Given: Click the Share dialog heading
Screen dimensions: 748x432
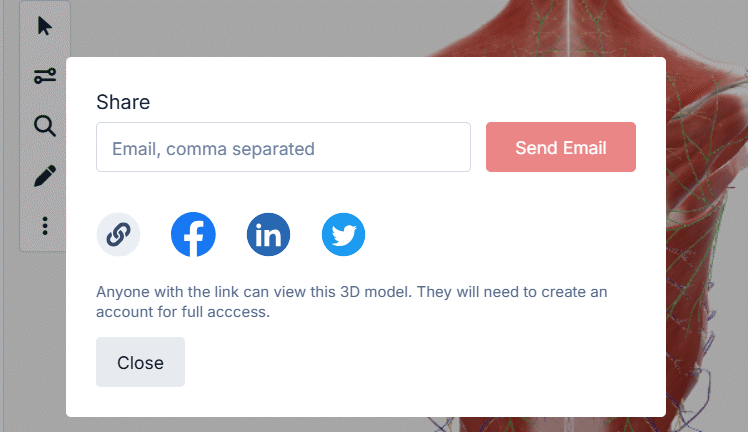Looking at the screenshot, I should pyautogui.click(x=123, y=102).
